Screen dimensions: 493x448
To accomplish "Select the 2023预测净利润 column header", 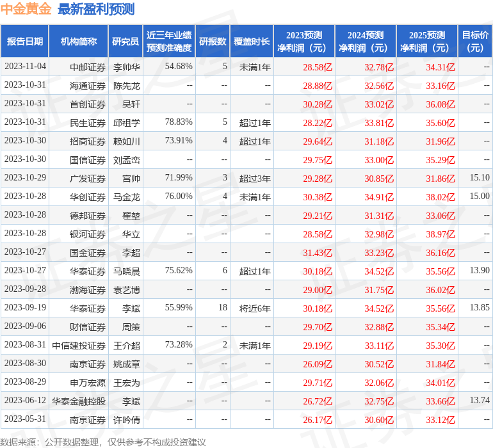I will pos(304,41).
